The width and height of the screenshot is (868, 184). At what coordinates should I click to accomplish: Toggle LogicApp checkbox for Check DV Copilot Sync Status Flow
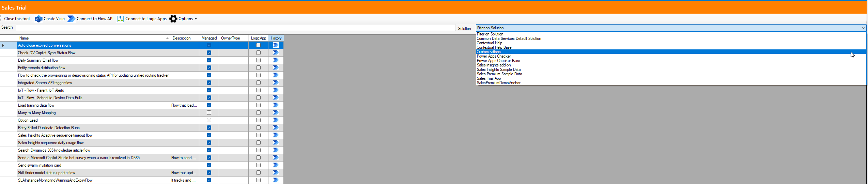[x=258, y=53]
